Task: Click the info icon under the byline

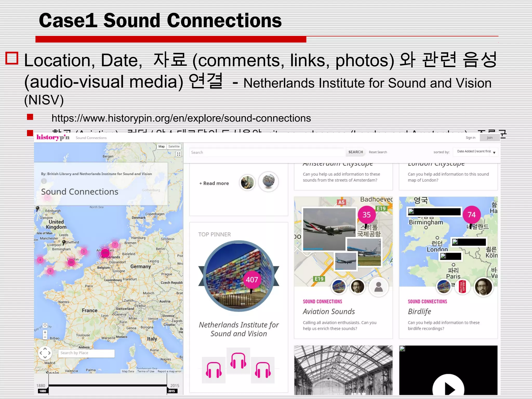Action: [x=44, y=181]
